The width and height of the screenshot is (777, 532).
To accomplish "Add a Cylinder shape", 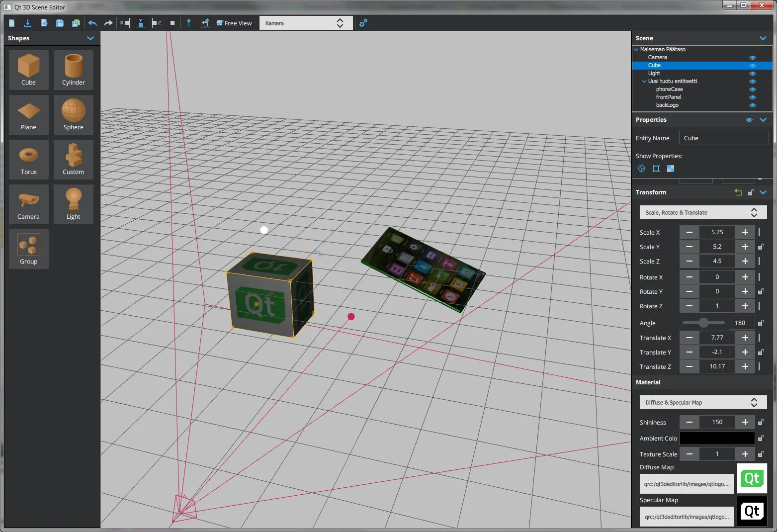I will coord(73,70).
